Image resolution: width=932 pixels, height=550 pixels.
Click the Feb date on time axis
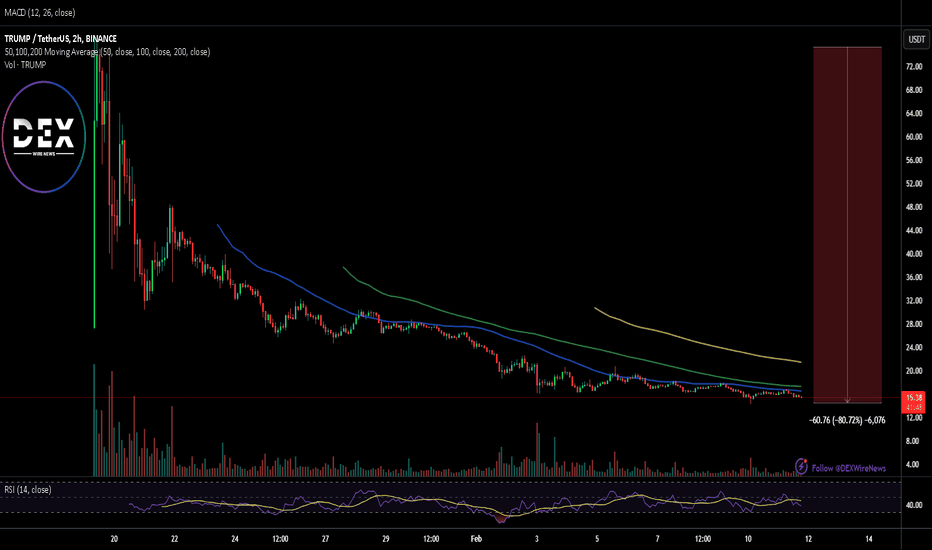[476, 539]
